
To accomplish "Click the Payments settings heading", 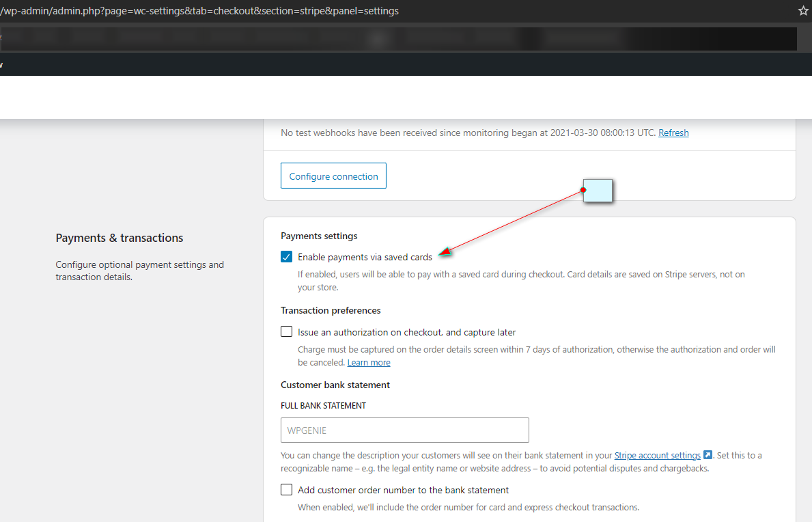I will click(319, 236).
